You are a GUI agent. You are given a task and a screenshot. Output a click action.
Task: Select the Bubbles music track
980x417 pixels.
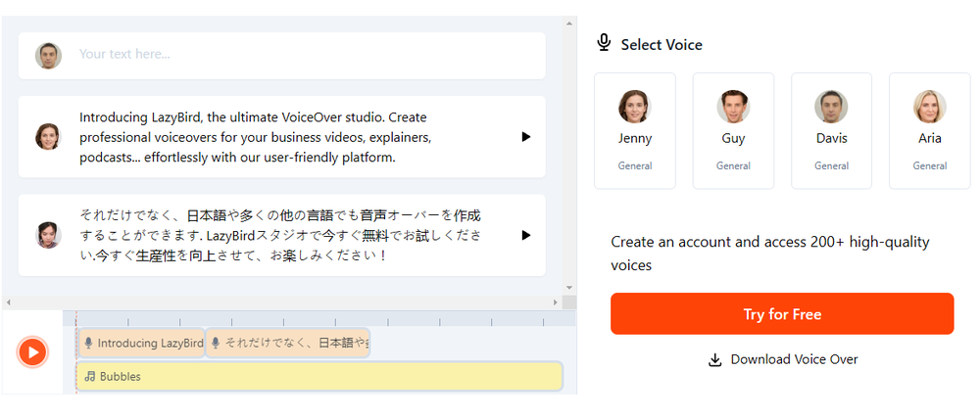[x=319, y=377]
